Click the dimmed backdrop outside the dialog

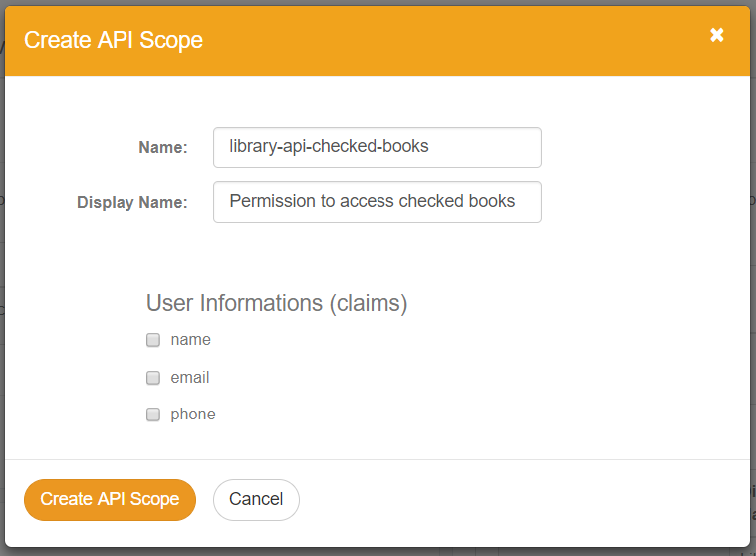point(753,299)
